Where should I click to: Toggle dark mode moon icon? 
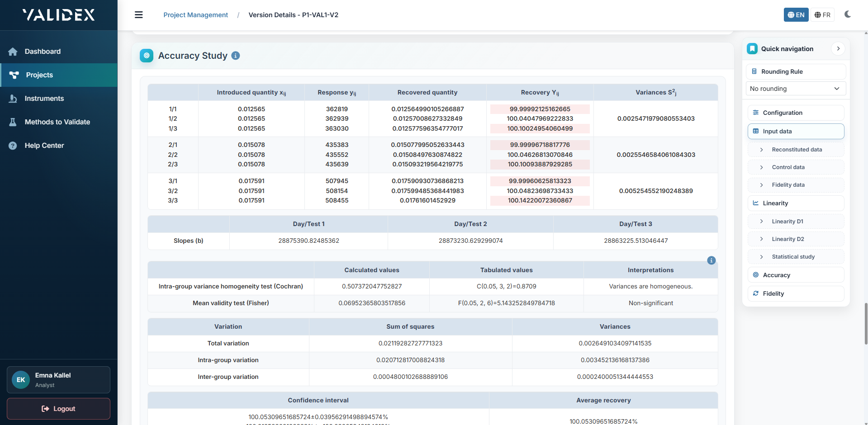pos(848,14)
